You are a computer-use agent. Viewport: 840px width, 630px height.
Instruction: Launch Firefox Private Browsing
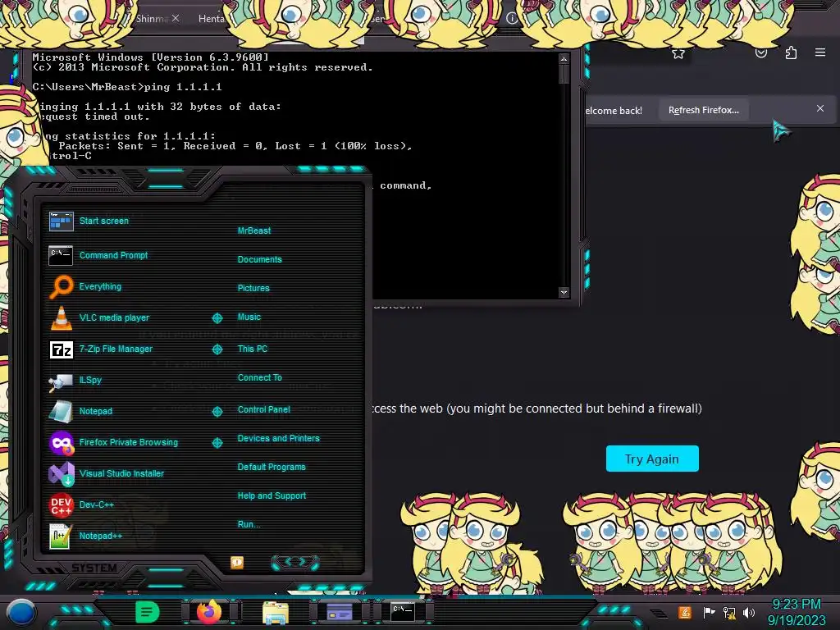[x=113, y=442]
